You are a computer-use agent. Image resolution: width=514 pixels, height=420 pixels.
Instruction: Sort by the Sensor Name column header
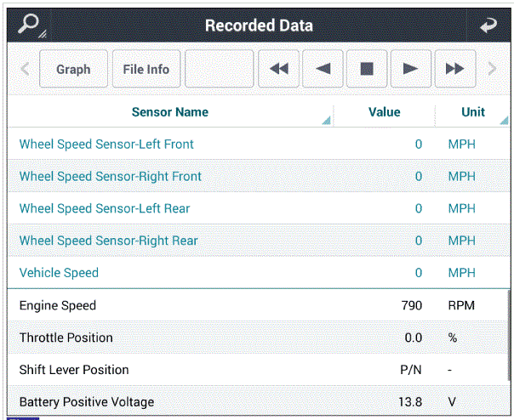tap(170, 112)
